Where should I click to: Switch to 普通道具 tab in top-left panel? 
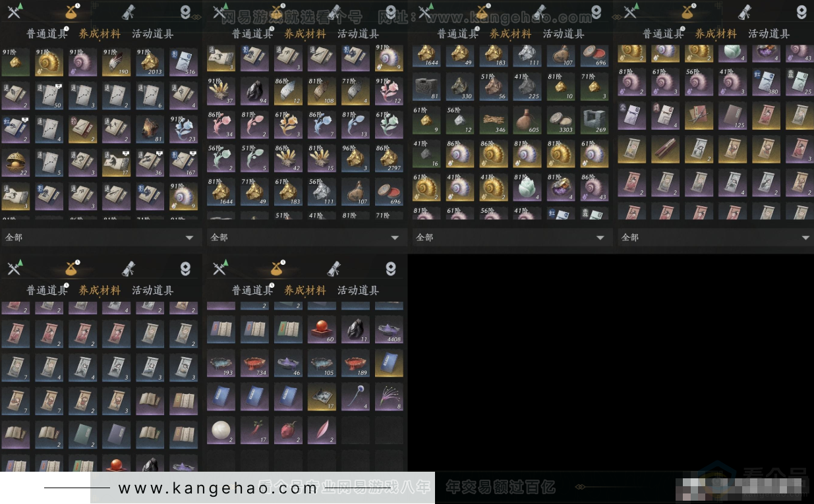click(x=47, y=34)
